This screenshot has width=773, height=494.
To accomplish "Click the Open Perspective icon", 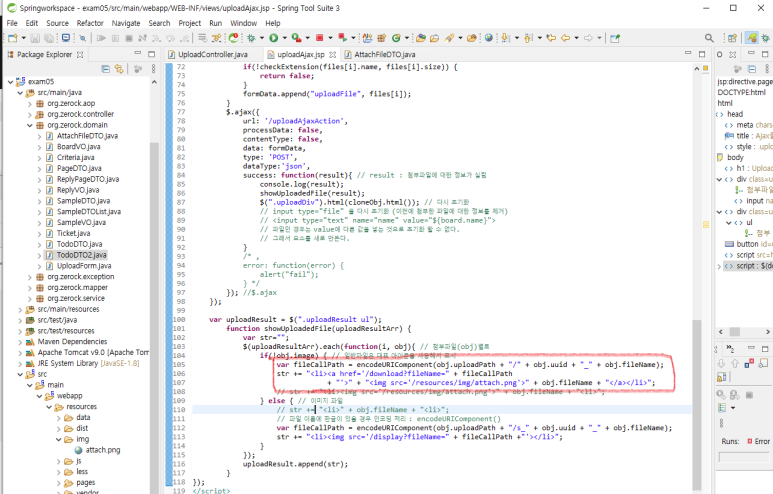I will pos(732,38).
